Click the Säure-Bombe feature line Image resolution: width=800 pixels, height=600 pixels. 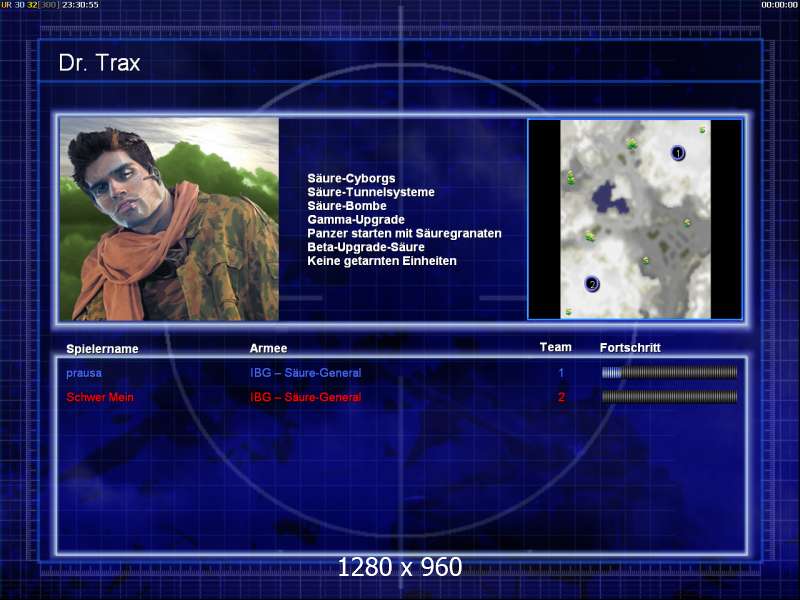point(347,206)
